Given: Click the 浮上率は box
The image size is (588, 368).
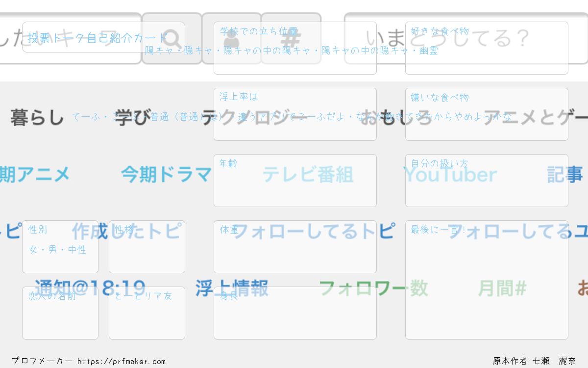Looking at the screenshot, I should click(295, 114).
